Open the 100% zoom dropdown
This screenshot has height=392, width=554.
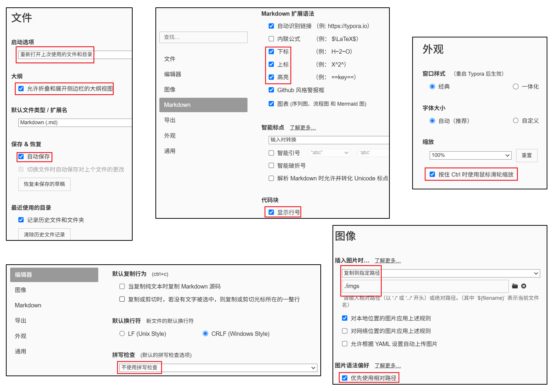coord(470,155)
